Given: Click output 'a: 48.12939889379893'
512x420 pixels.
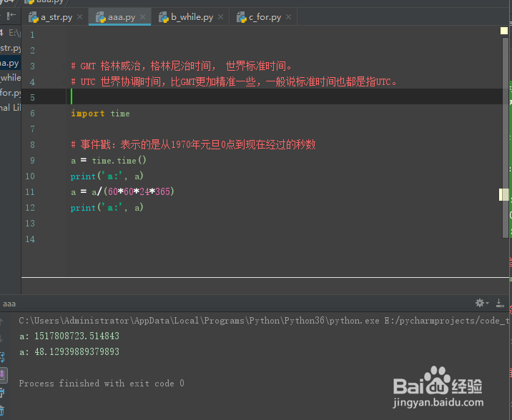Looking at the screenshot, I should (x=69, y=351).
